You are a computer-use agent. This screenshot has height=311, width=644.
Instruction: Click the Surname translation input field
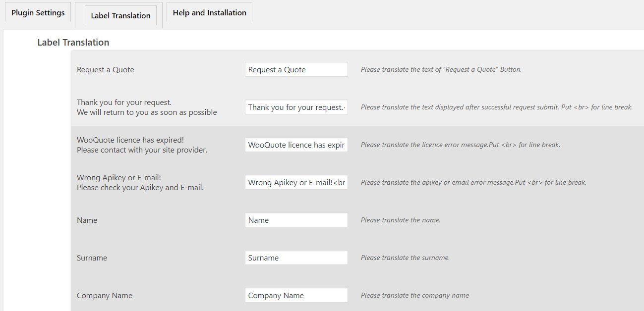296,258
